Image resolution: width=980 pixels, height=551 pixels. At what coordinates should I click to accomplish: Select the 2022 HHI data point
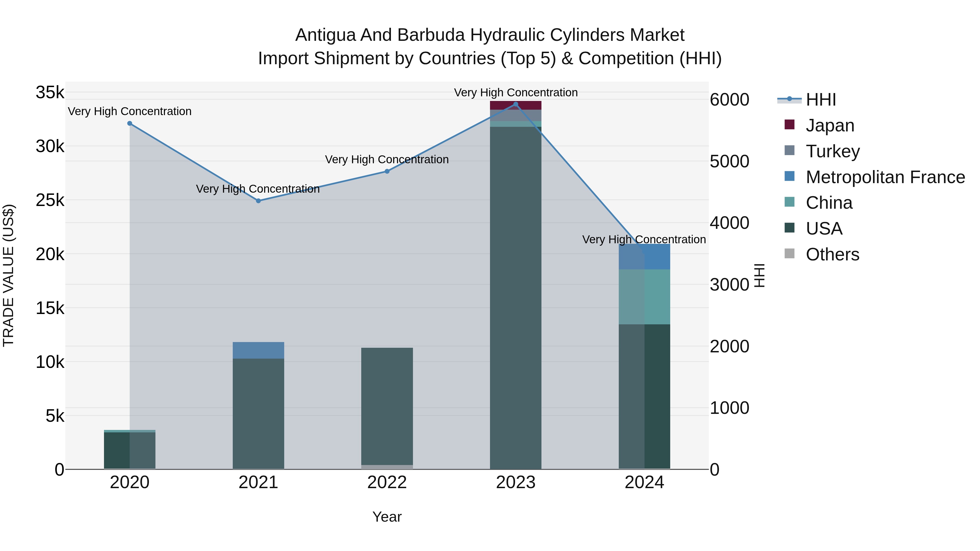[387, 171]
